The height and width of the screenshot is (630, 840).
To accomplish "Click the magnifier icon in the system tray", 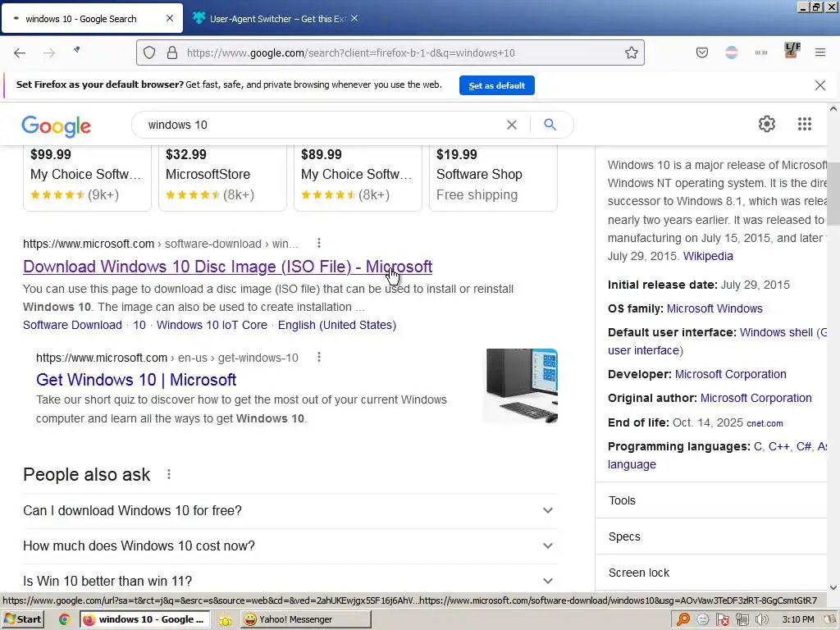I will coord(683,619).
